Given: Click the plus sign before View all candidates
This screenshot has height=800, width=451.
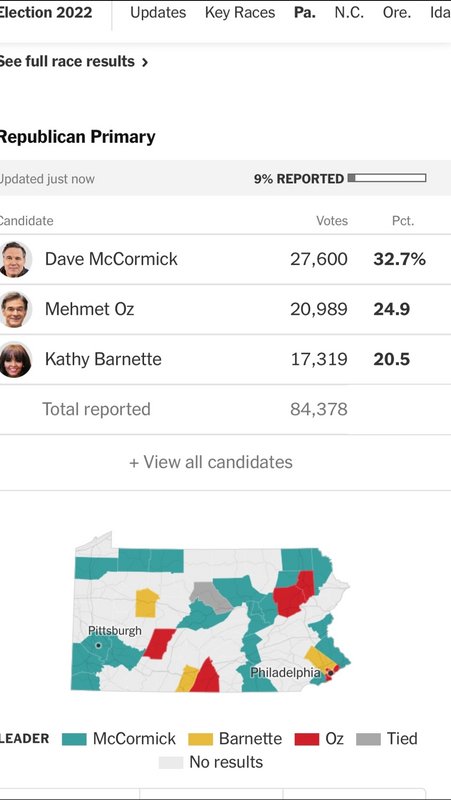Looking at the screenshot, I should click(x=134, y=463).
